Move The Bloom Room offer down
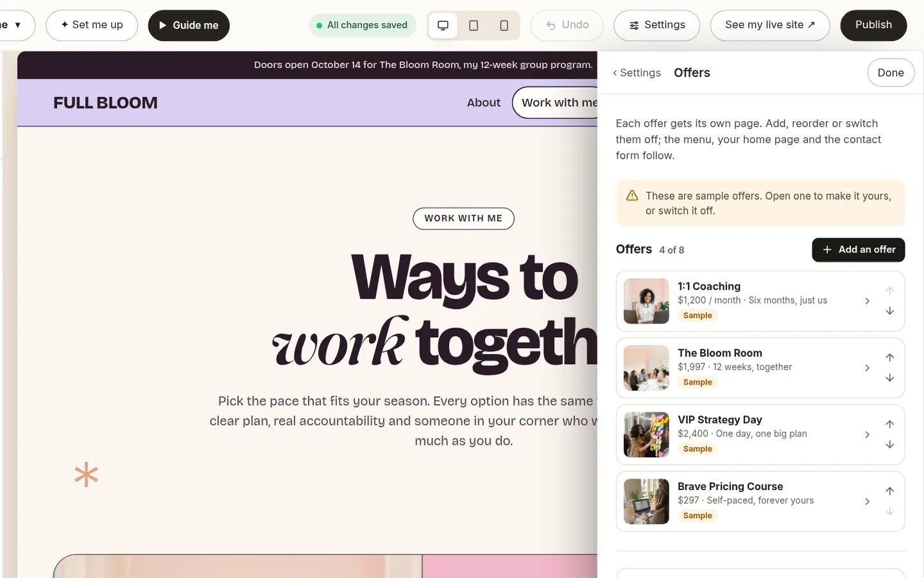 890,378
